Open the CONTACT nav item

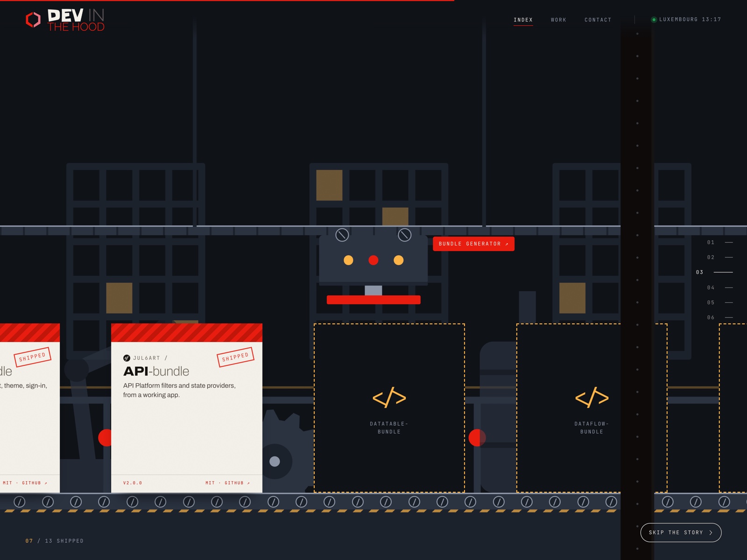tap(598, 20)
